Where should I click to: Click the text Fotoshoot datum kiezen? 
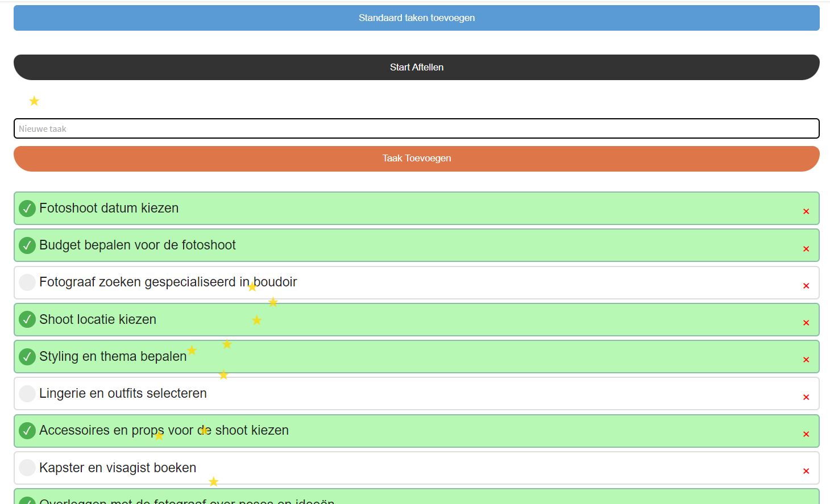[x=109, y=208]
